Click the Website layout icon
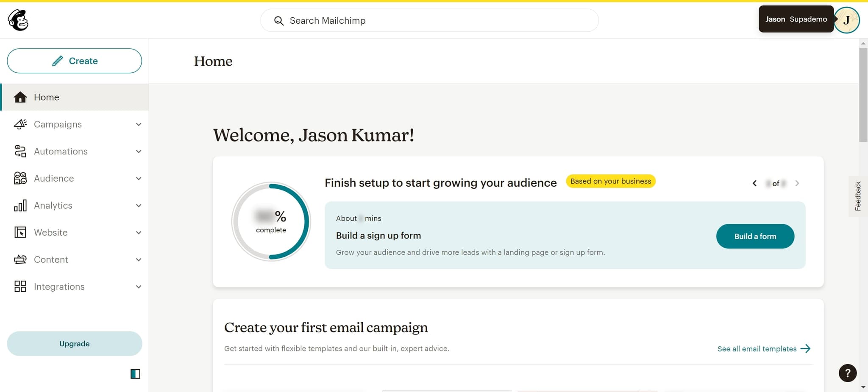The width and height of the screenshot is (868, 392). tap(20, 232)
